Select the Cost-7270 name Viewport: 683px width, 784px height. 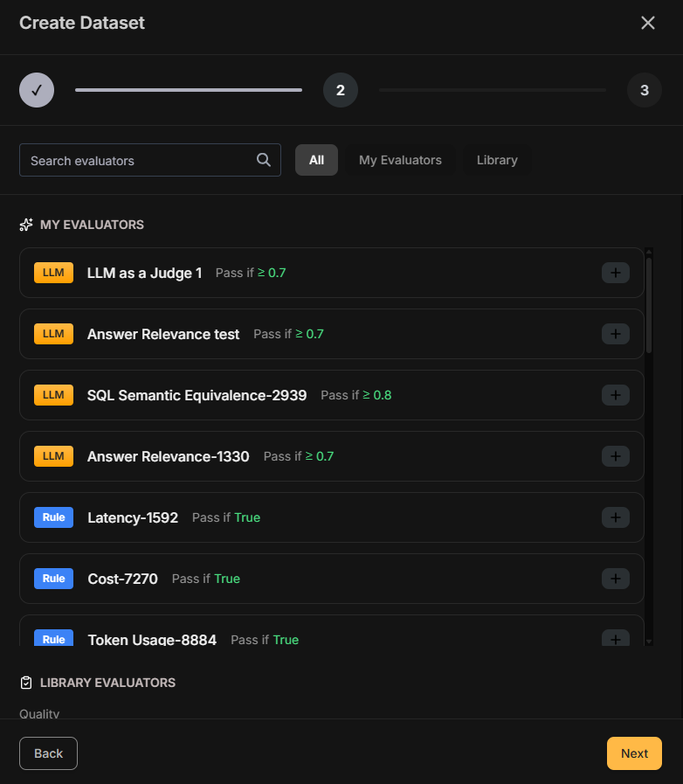122,579
